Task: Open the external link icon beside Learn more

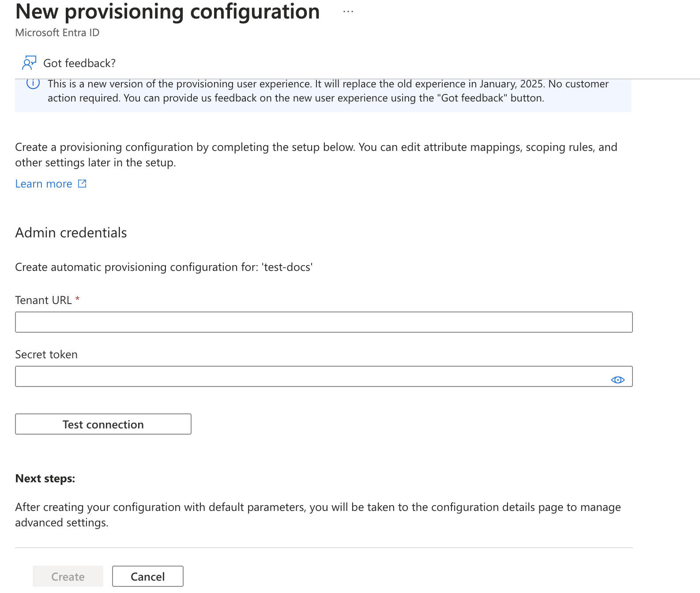Action: (82, 184)
